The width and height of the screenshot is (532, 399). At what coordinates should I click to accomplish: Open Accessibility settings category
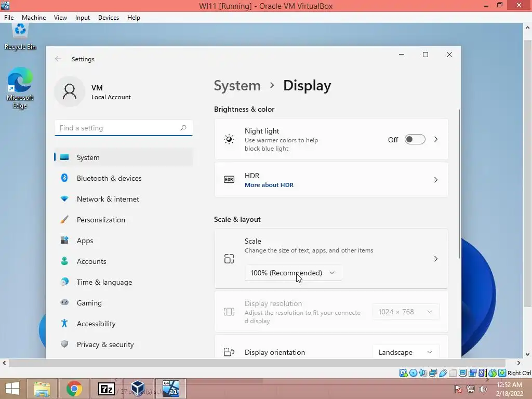pyautogui.click(x=124, y=324)
